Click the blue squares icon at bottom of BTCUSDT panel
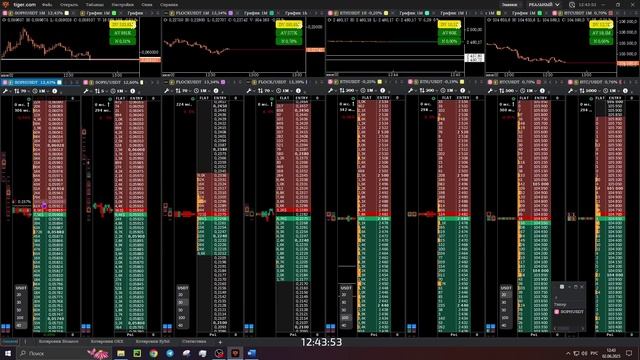640x360 pixels. pyautogui.click(x=491, y=327)
